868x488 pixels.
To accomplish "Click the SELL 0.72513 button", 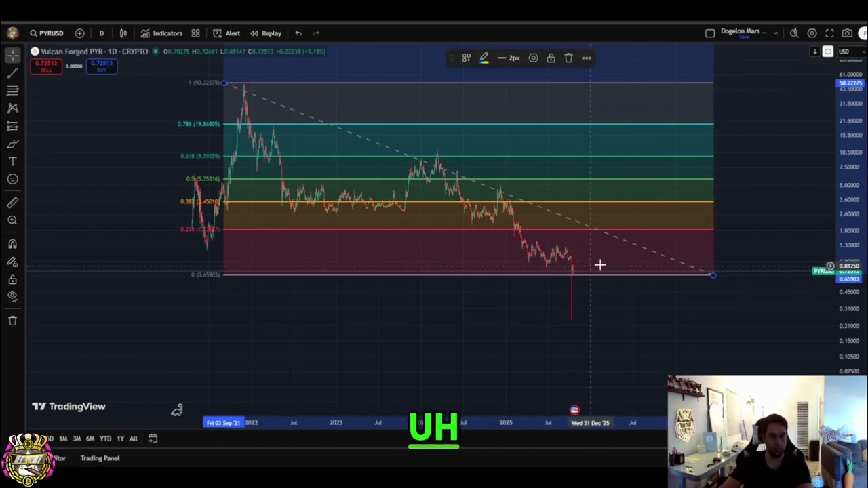I will pyautogui.click(x=46, y=66).
